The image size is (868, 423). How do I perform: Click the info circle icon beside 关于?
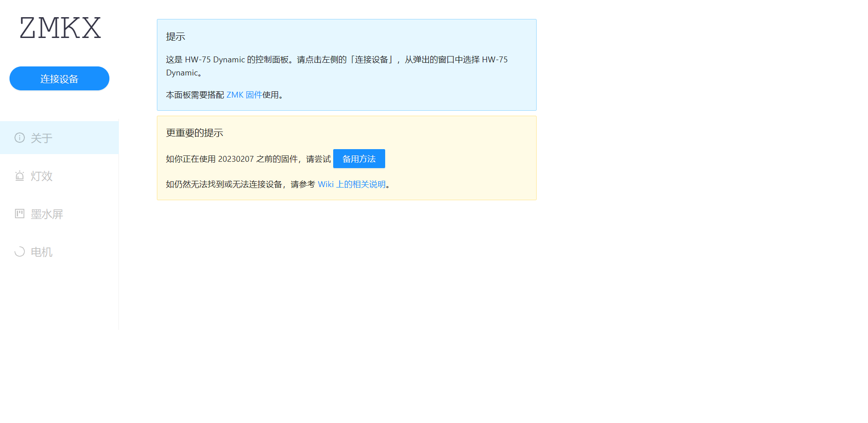coord(19,138)
